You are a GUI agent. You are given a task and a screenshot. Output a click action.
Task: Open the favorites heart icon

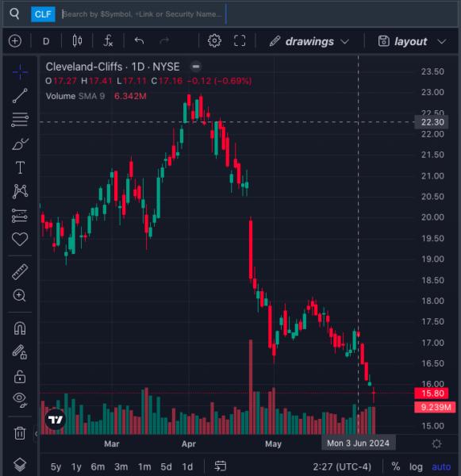[x=20, y=239]
